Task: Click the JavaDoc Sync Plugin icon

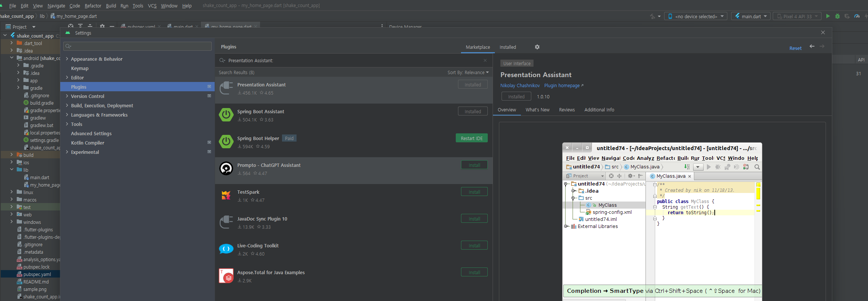Action: tap(226, 222)
